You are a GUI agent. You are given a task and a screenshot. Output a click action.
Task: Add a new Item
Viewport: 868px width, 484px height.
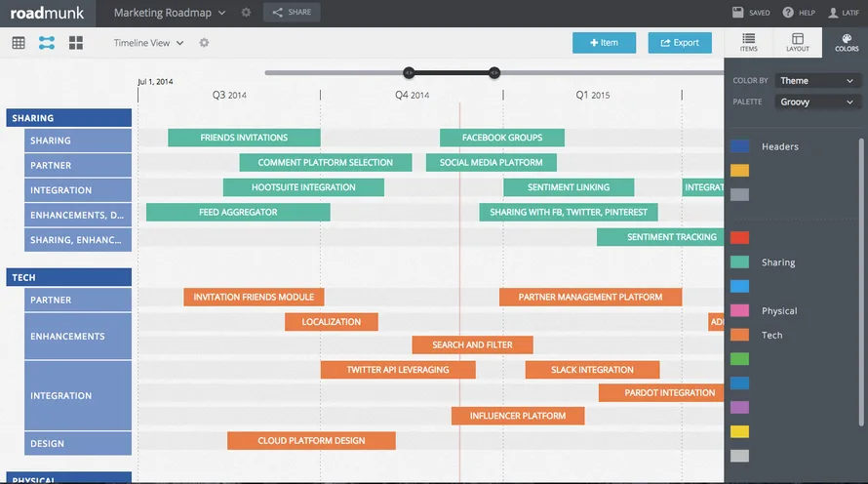[604, 43]
